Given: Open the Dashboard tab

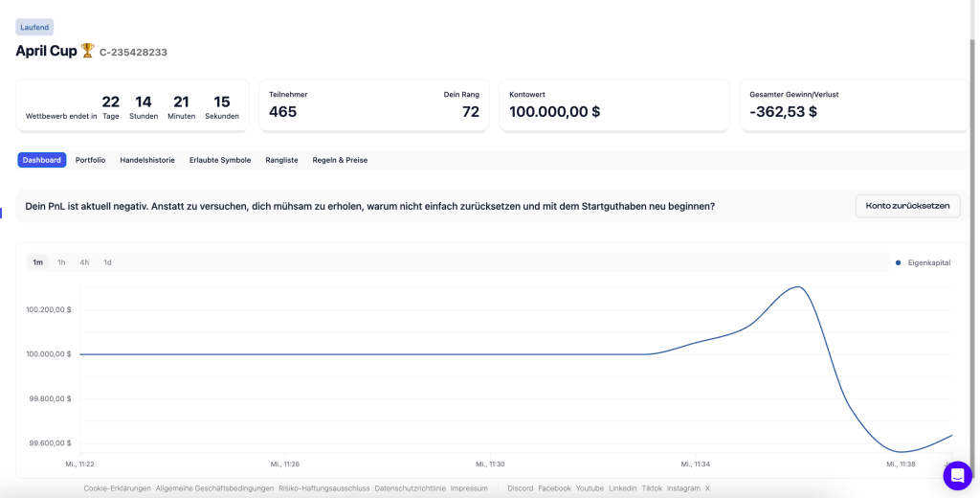Looking at the screenshot, I should point(42,160).
